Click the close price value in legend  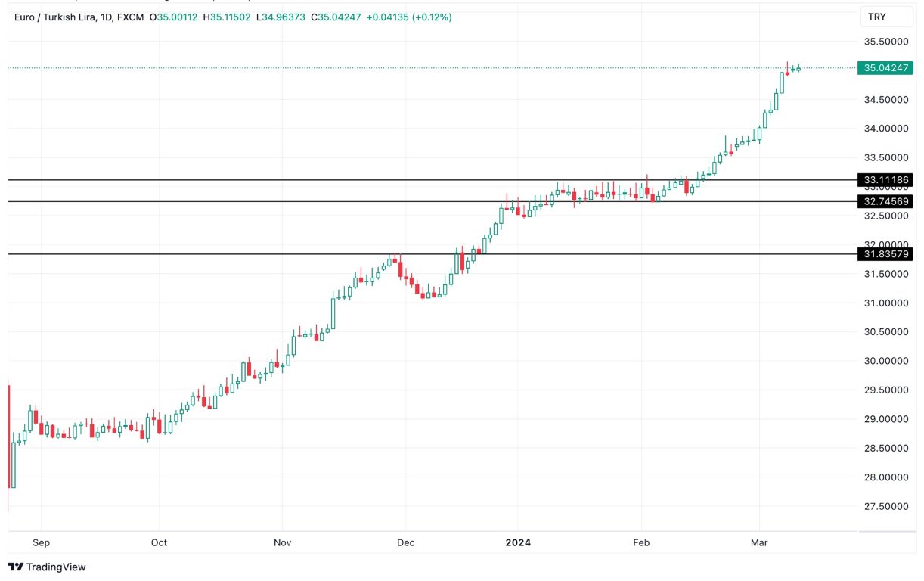point(335,17)
